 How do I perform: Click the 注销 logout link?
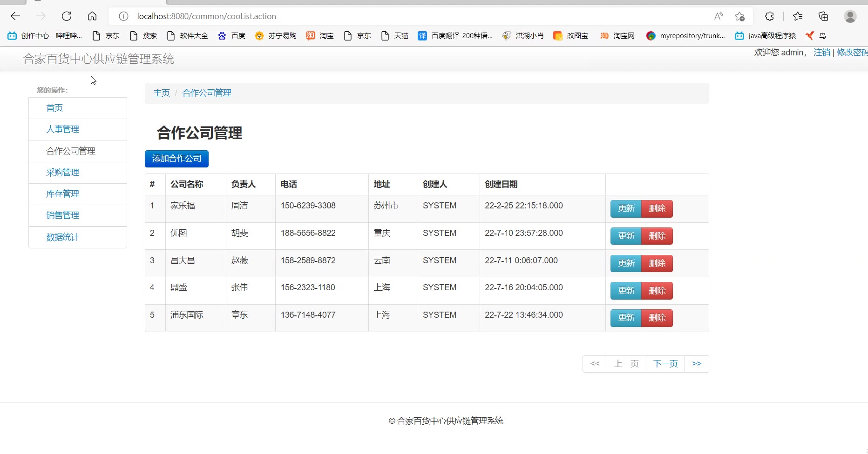(x=821, y=53)
